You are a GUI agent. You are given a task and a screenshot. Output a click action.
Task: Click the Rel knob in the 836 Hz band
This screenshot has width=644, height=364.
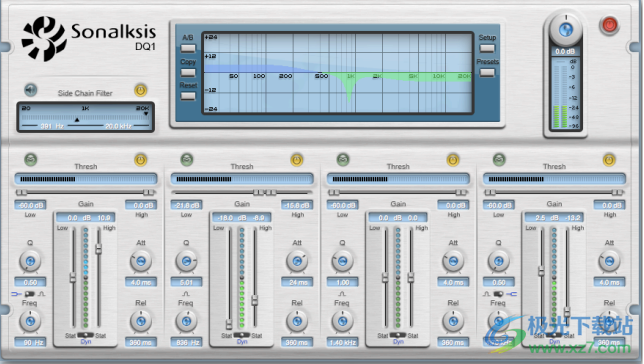(297, 321)
